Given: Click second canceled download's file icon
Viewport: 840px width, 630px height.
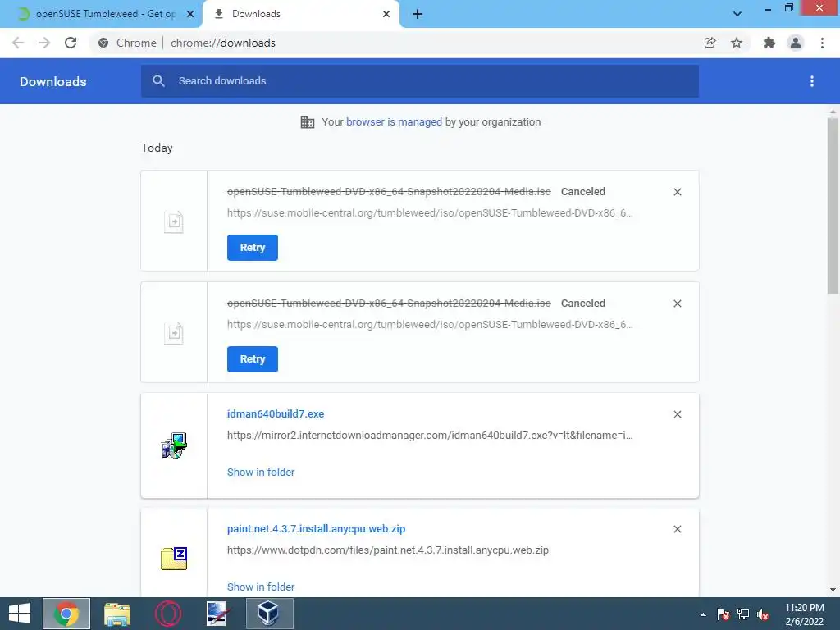Looking at the screenshot, I should [x=174, y=333].
